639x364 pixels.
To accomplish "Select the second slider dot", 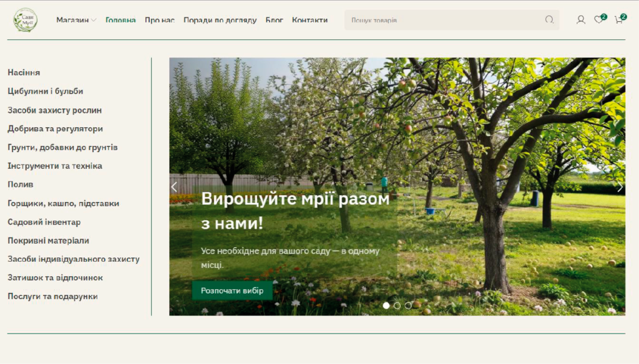I will (397, 305).
